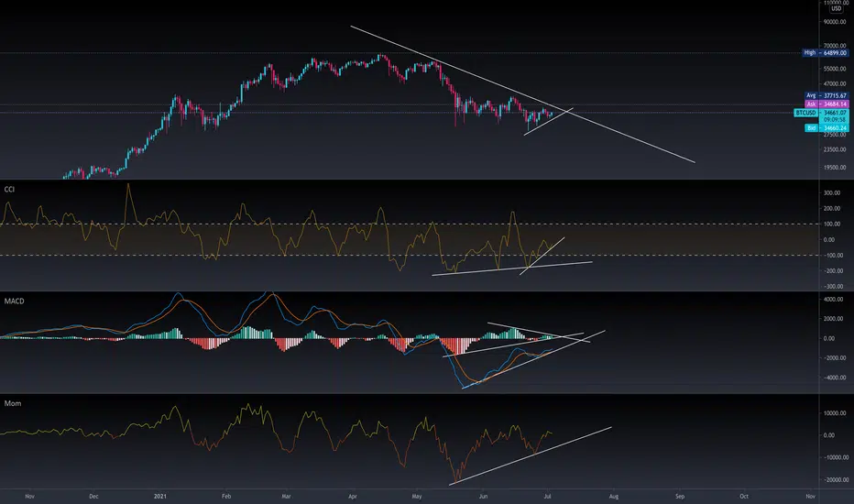Select the High 64899.00 price label
Viewport: 854px width, 504px height.
pos(825,53)
